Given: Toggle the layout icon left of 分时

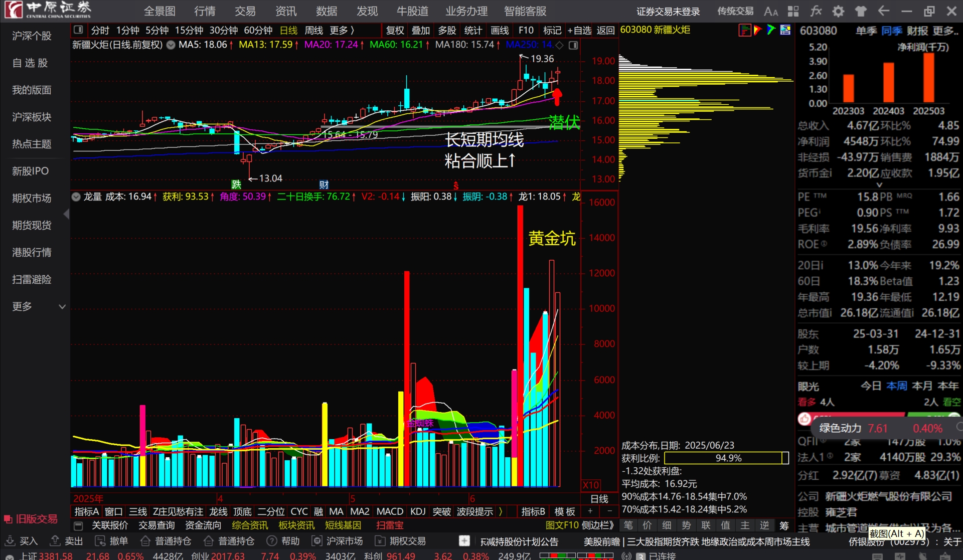Looking at the screenshot, I should tap(78, 30).
